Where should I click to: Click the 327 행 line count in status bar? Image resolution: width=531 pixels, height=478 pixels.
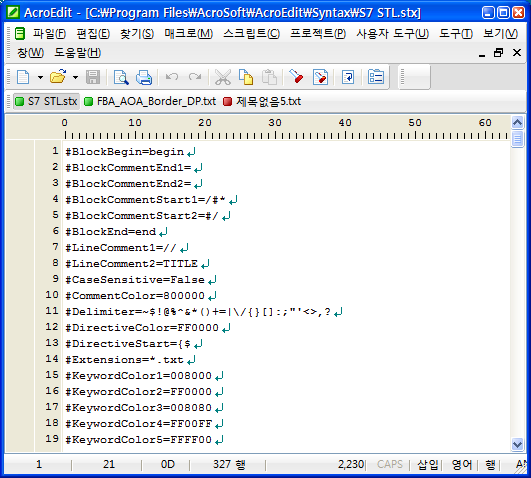(229, 464)
